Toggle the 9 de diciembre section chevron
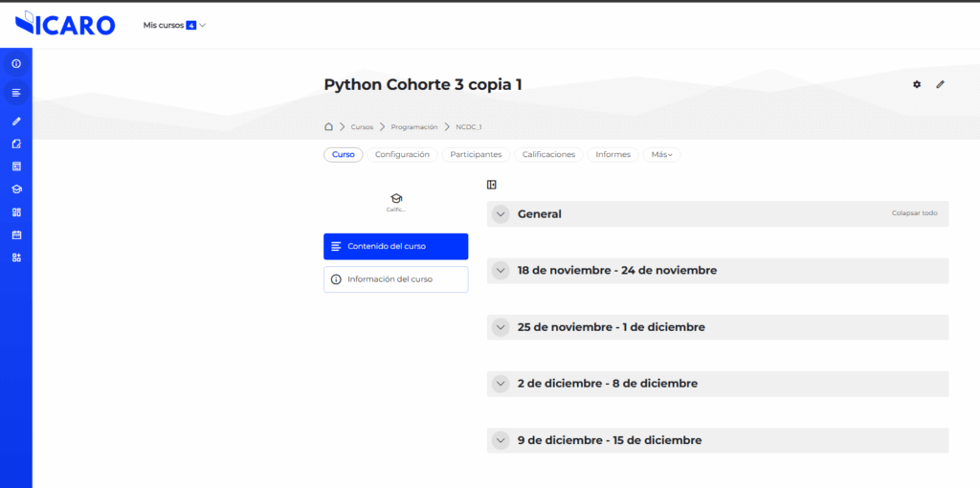The image size is (980, 488). pos(500,440)
